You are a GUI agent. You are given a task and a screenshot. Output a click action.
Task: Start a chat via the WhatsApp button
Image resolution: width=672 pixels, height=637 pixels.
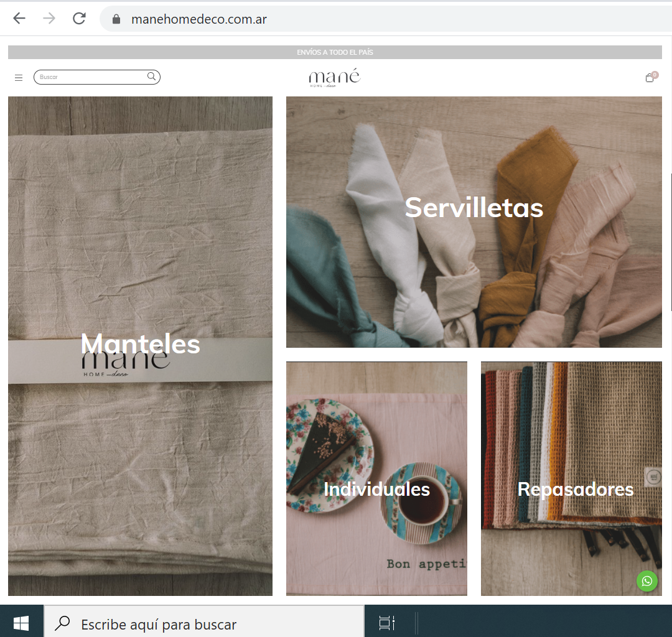click(x=647, y=581)
